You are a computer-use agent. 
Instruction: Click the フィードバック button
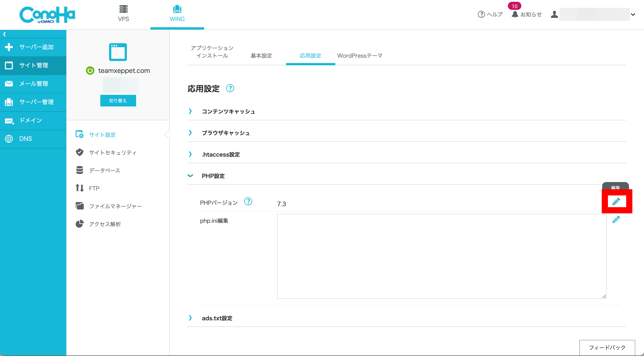[x=607, y=347]
